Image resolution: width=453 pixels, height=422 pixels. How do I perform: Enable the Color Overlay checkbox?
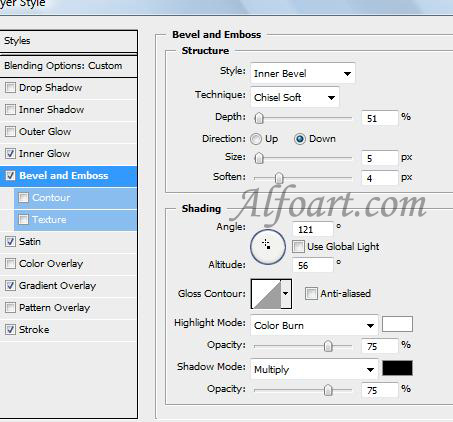click(x=10, y=264)
